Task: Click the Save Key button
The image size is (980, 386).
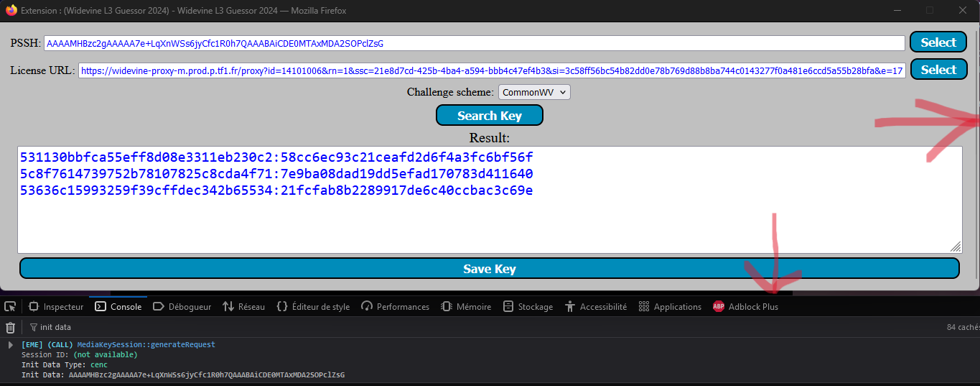Action: (x=490, y=268)
